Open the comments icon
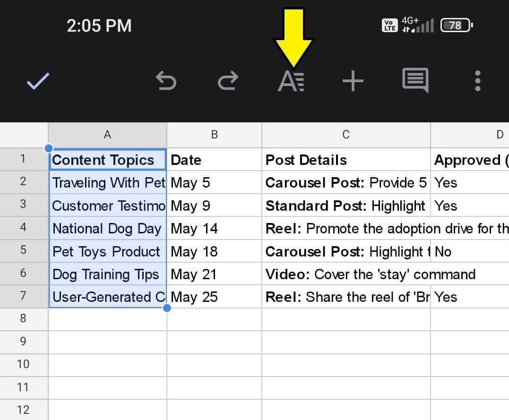This screenshot has width=509, height=420. pyautogui.click(x=415, y=80)
